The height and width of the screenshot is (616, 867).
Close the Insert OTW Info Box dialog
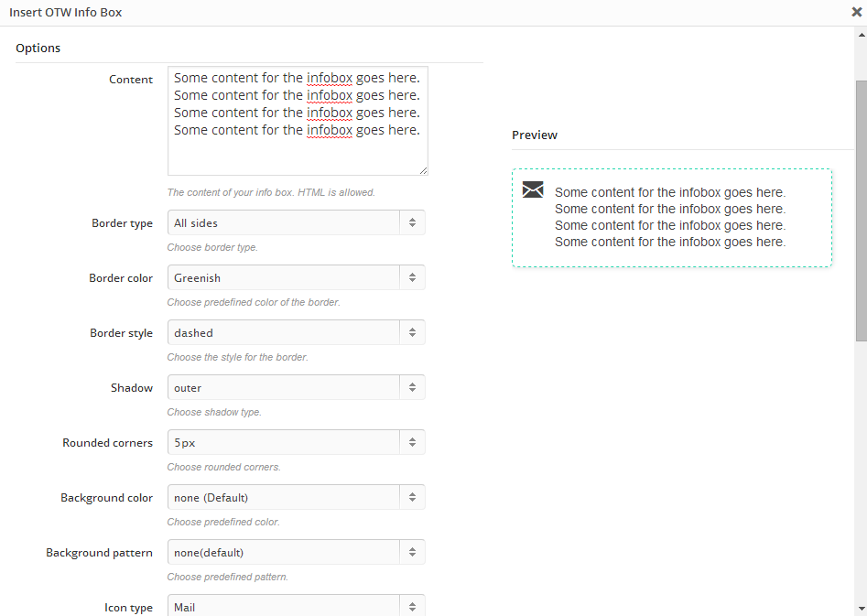(x=857, y=12)
